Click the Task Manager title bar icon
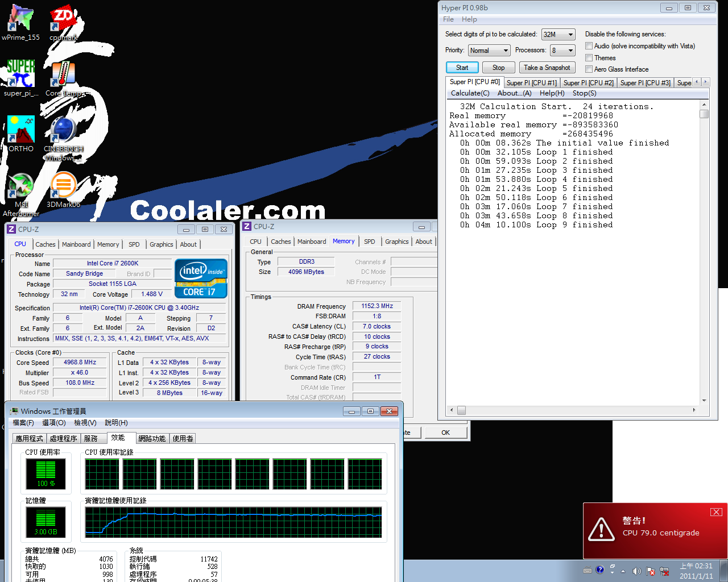Image resolution: width=728 pixels, height=582 pixels. [x=13, y=411]
